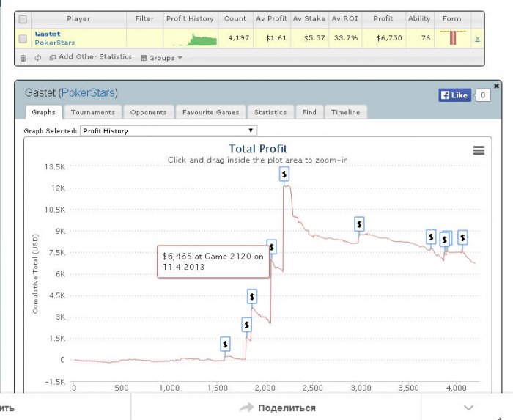Open the chart hamburger menu icon
The width and height of the screenshot is (513, 420).
(x=479, y=150)
